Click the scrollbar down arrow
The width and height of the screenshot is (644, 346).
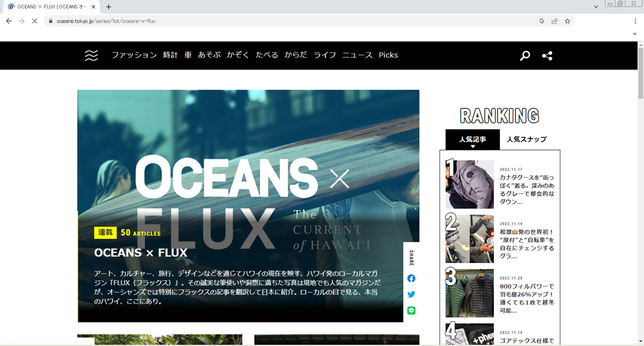(640, 341)
